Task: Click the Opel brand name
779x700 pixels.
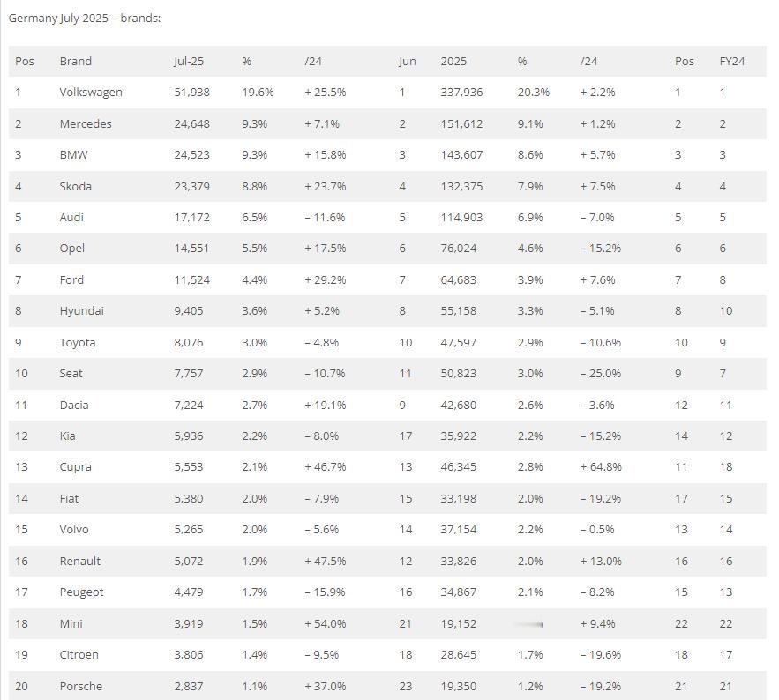Action: (72, 249)
